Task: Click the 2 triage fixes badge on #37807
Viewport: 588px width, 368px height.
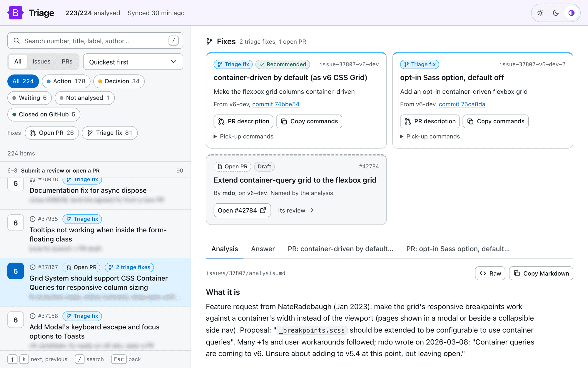Action: (129, 267)
